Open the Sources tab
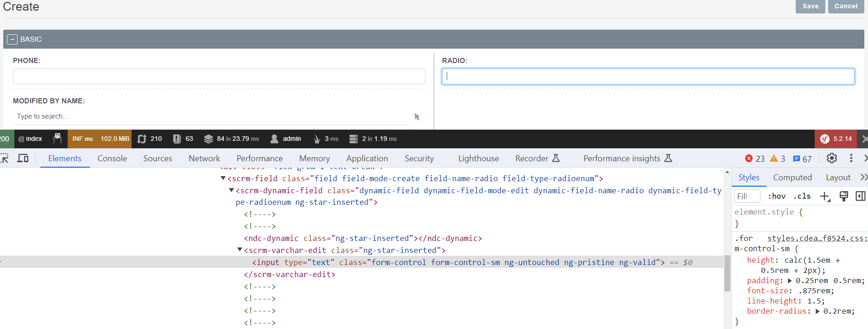 coord(158,158)
